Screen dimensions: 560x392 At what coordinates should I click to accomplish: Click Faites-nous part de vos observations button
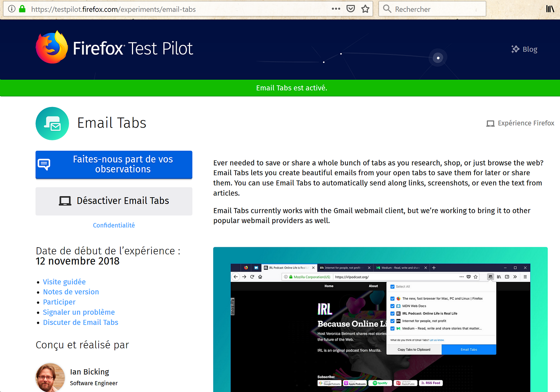[114, 165]
